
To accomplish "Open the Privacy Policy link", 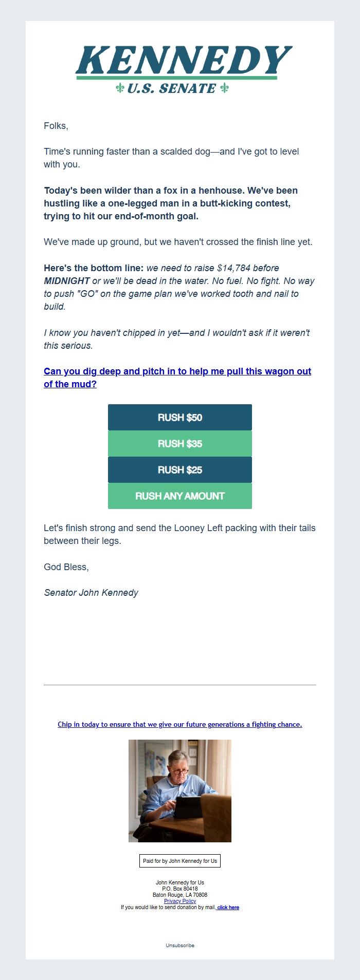I will [180, 901].
